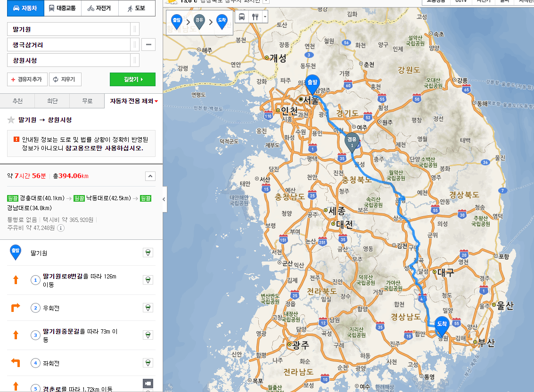Expand the map place-category dropdown arrow
This screenshot has height=392, width=534.
pyautogui.click(x=265, y=17)
